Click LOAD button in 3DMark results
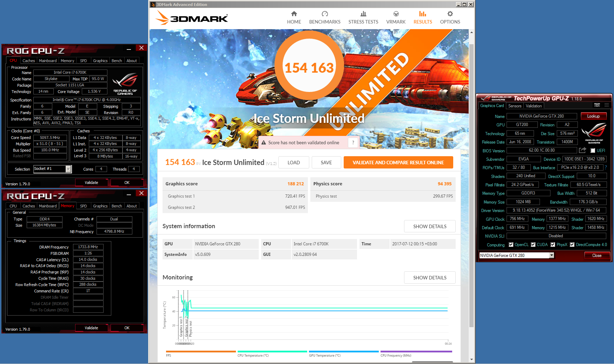This screenshot has width=614, height=364. pyautogui.click(x=293, y=163)
